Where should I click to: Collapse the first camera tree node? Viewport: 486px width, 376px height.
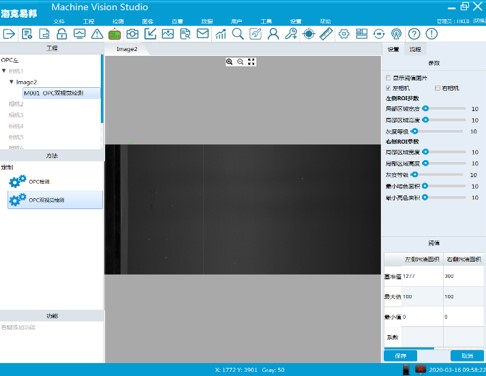4,71
